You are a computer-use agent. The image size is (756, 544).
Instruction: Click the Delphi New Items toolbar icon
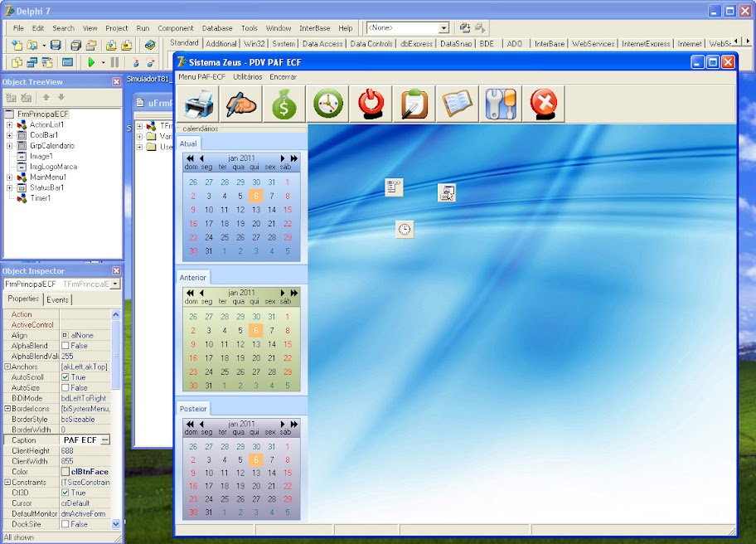click(x=17, y=46)
